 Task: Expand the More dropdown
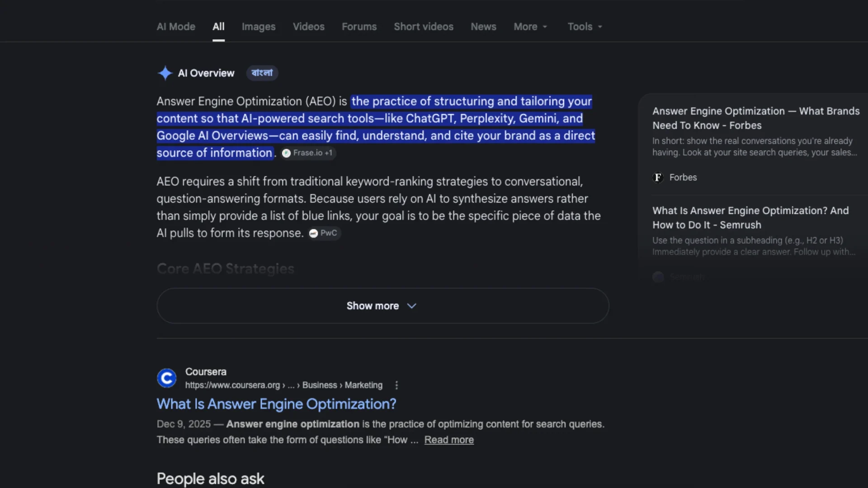pyautogui.click(x=531, y=27)
